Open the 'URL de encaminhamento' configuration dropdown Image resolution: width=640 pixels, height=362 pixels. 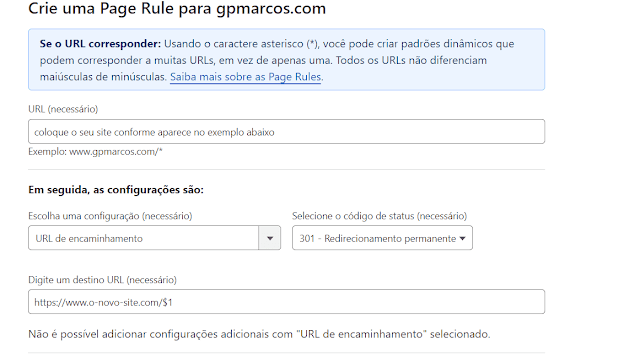(x=154, y=238)
